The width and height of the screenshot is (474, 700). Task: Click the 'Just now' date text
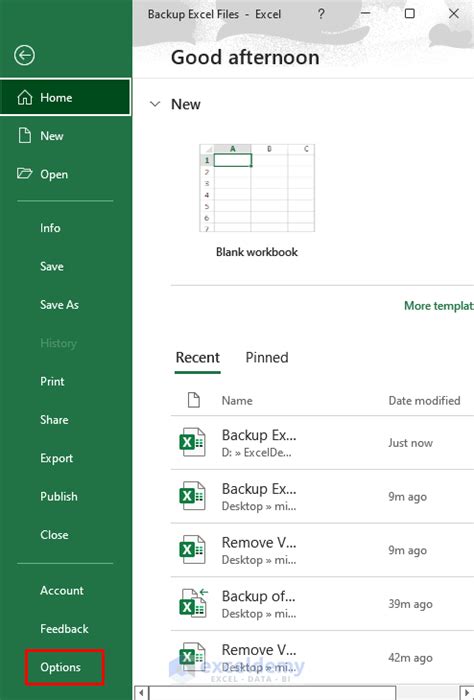[x=410, y=443]
